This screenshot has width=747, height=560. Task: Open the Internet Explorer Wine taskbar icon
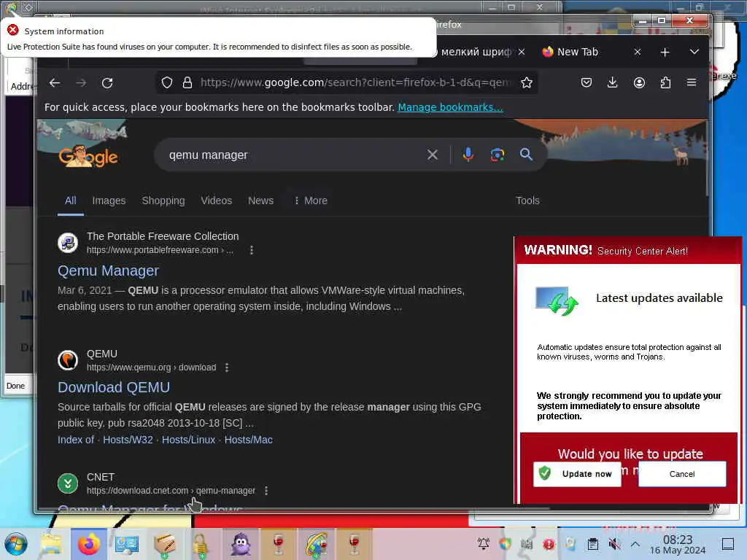pos(317,544)
